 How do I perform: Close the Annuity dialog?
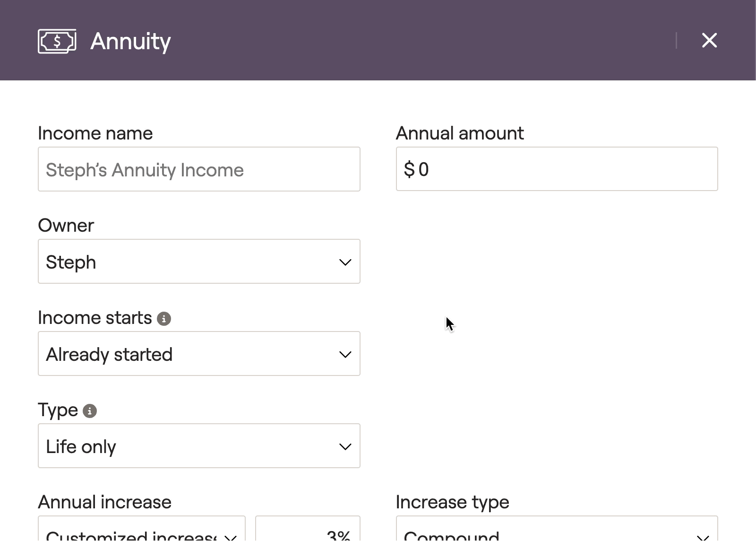[709, 40]
